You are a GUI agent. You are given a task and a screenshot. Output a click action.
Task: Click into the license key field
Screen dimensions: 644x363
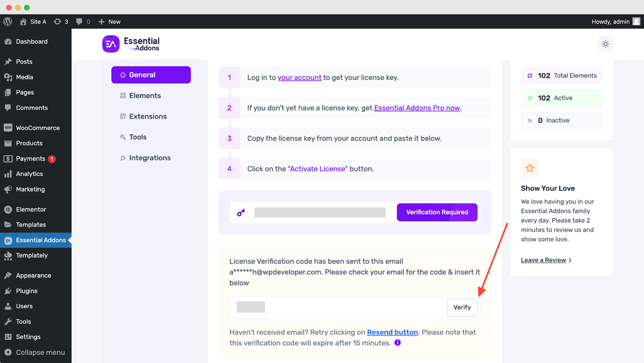(x=320, y=212)
